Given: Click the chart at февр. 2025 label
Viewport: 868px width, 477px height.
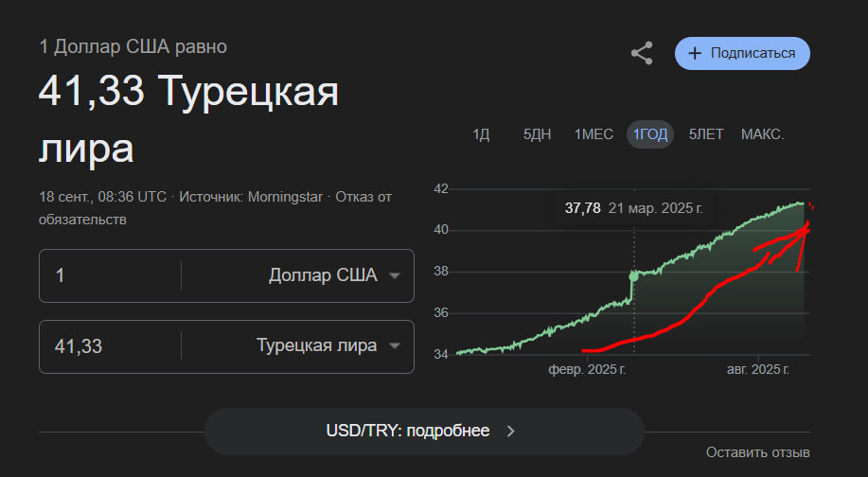Looking at the screenshot, I should click(x=587, y=369).
